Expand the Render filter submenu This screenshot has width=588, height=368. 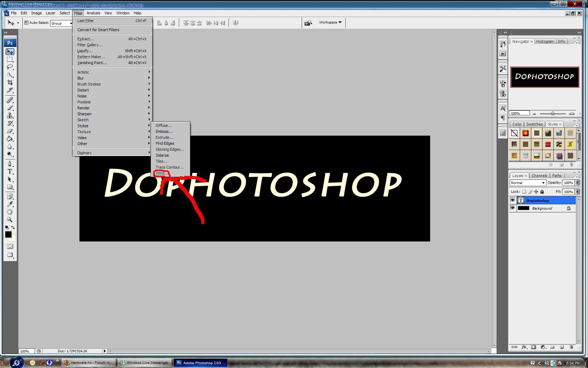pos(112,108)
